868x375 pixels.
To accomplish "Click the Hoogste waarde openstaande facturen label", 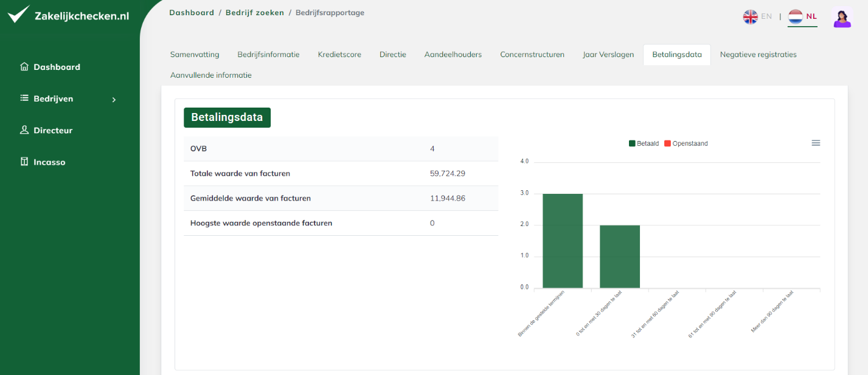I will (262, 223).
